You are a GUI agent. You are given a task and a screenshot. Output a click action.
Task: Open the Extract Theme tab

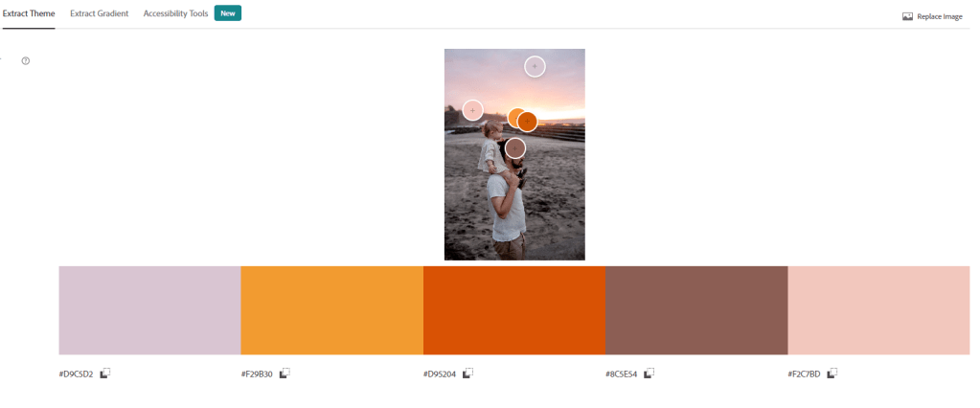pos(28,13)
